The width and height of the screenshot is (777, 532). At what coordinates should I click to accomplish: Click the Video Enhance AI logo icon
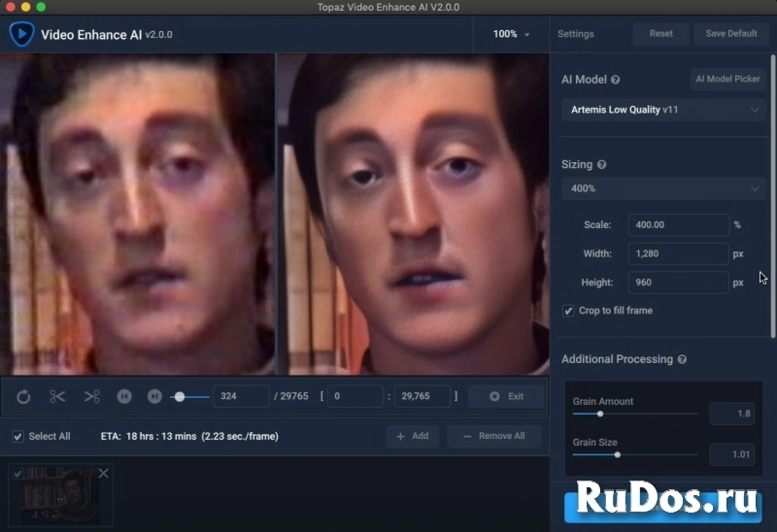(x=21, y=34)
